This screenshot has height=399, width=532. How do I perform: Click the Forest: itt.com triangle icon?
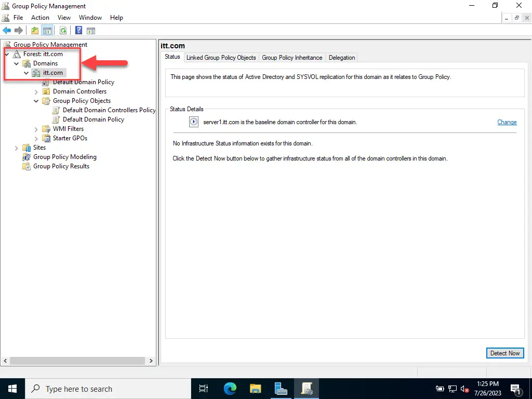coord(17,54)
